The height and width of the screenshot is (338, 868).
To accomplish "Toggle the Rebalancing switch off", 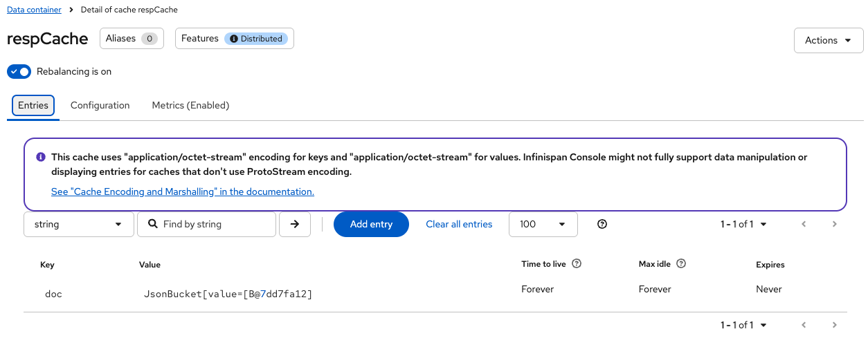I will [19, 71].
